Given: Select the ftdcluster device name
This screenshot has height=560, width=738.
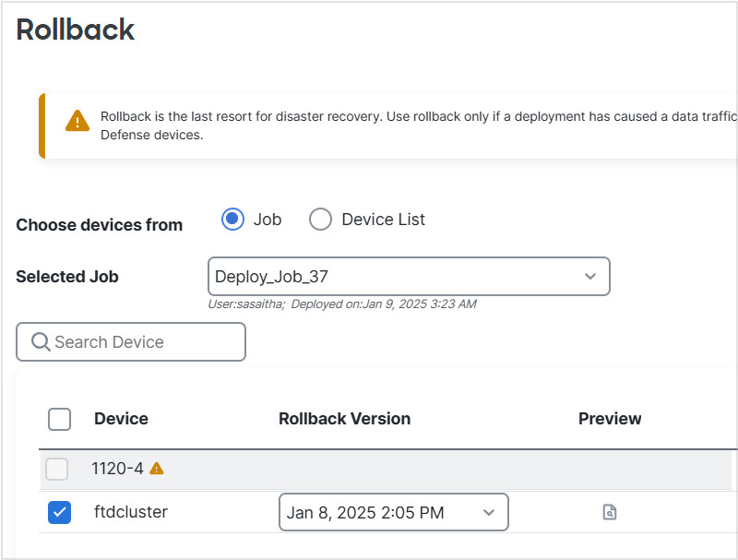Looking at the screenshot, I should click(131, 512).
